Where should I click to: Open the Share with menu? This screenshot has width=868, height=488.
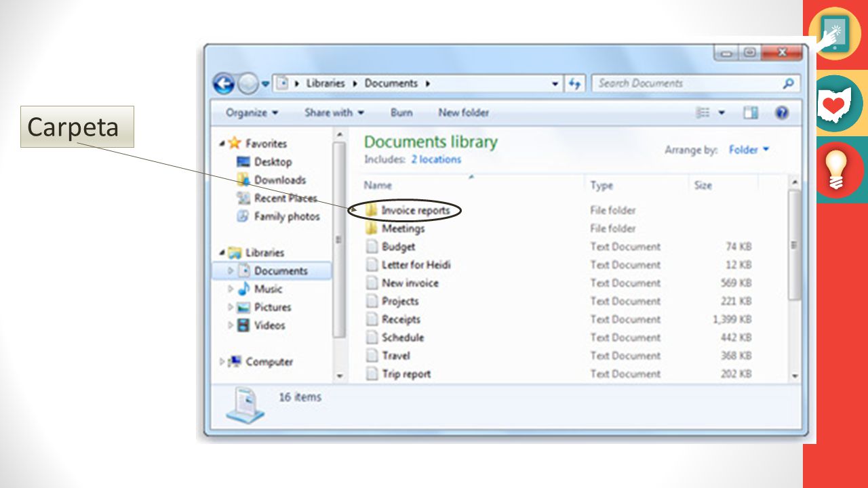pyautogui.click(x=334, y=113)
